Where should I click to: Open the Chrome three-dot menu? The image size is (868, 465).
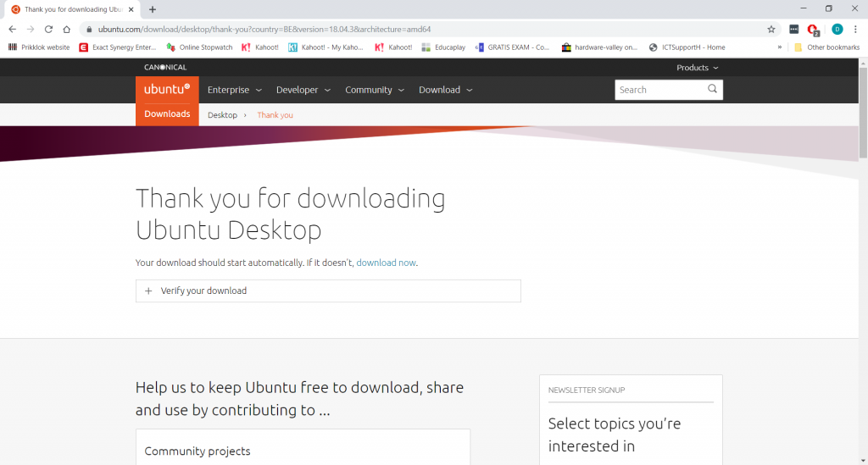pyautogui.click(x=855, y=30)
